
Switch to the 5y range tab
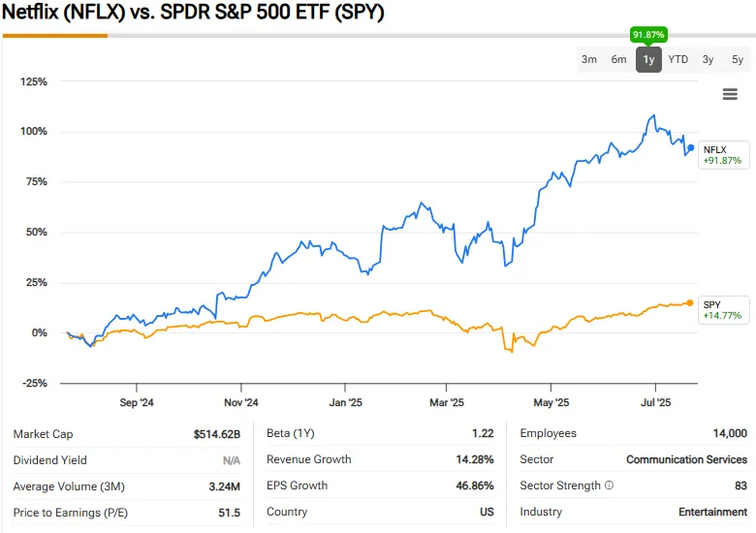tap(738, 59)
